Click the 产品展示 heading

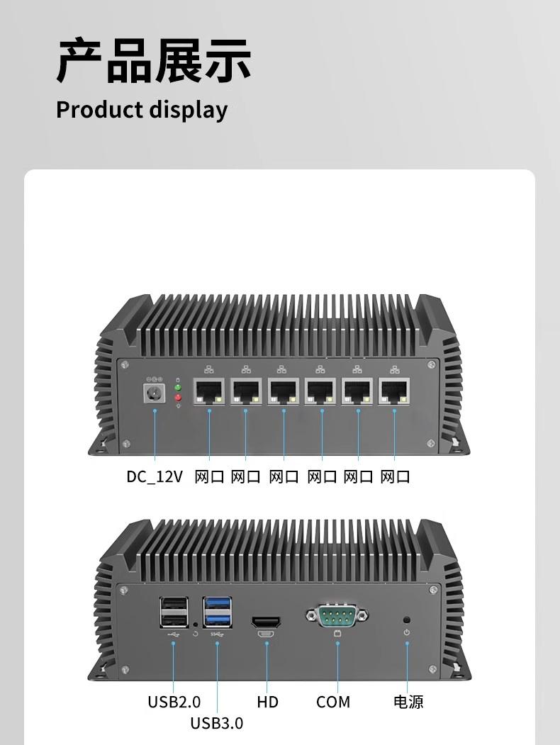coord(154,61)
